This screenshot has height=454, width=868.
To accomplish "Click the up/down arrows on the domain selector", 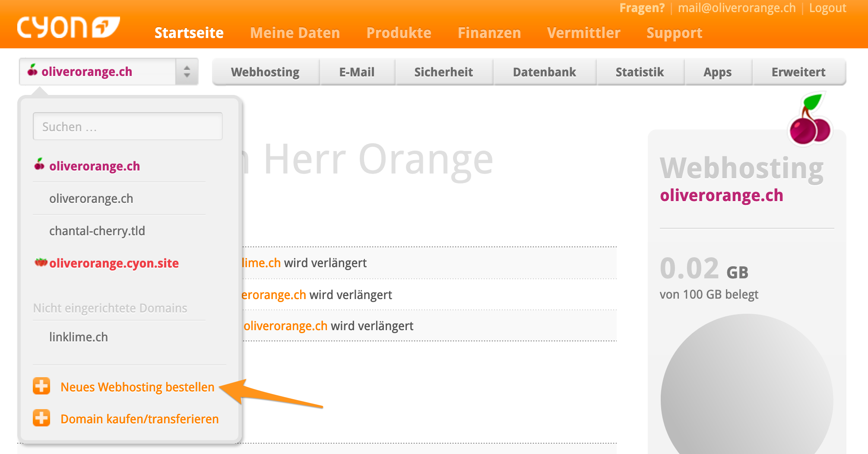I will pyautogui.click(x=187, y=71).
